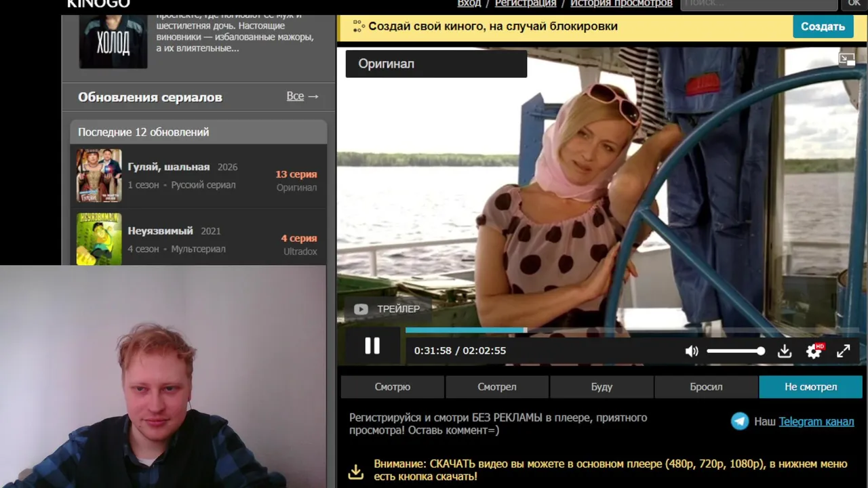Click the 13 серия update label
This screenshot has width=868, height=488.
click(296, 174)
